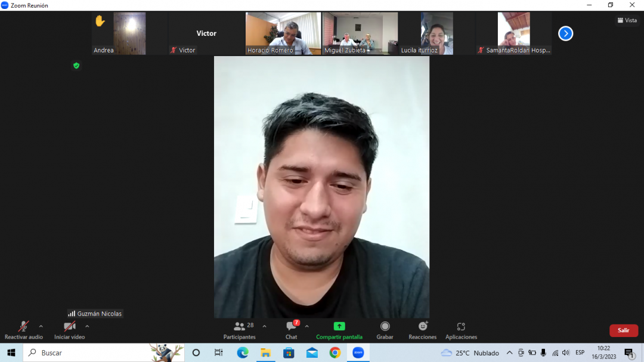
Task: Open Task View on taskbar
Action: (218, 352)
